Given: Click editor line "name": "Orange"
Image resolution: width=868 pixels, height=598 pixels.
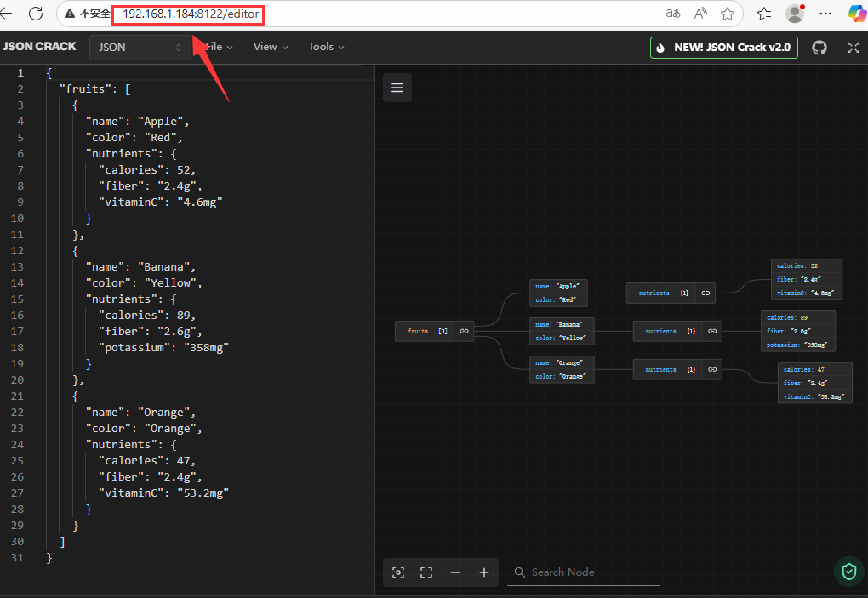Looking at the screenshot, I should 140,413.
